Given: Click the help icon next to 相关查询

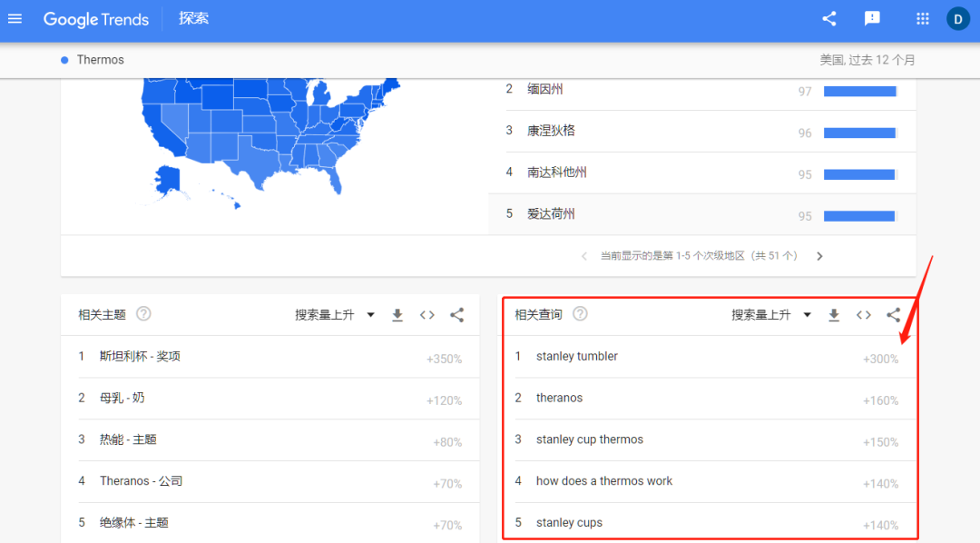Looking at the screenshot, I should pos(579,313).
